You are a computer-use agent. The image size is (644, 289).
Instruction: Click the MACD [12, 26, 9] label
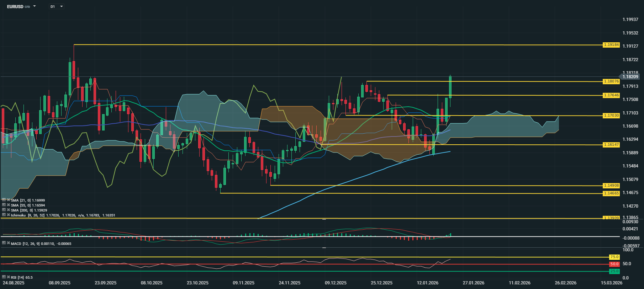pyautogui.click(x=25, y=243)
